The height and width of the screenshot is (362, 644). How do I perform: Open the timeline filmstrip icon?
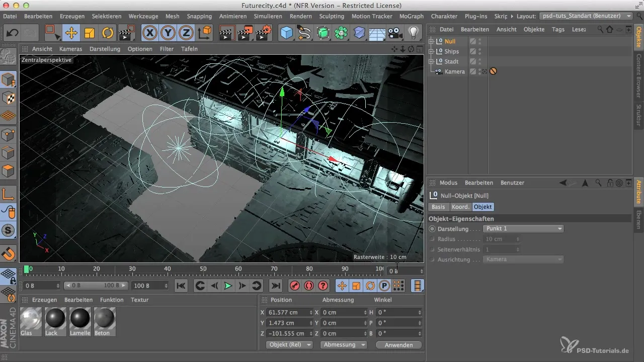(418, 286)
